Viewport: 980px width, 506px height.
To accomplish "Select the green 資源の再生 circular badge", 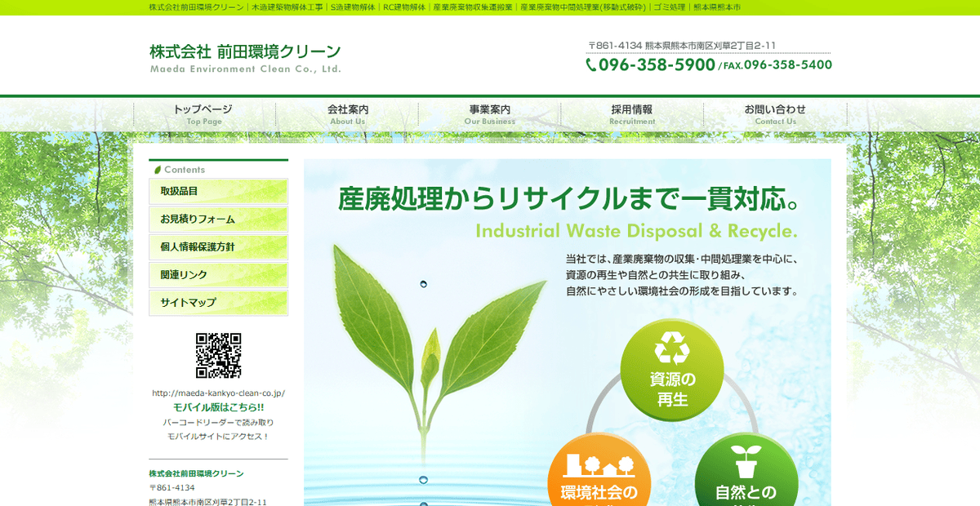I will [x=671, y=370].
